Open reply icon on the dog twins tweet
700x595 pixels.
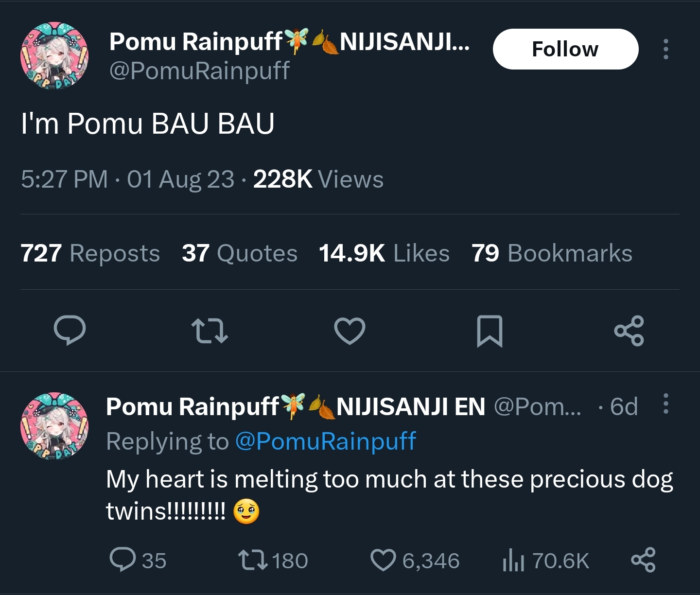tap(122, 560)
